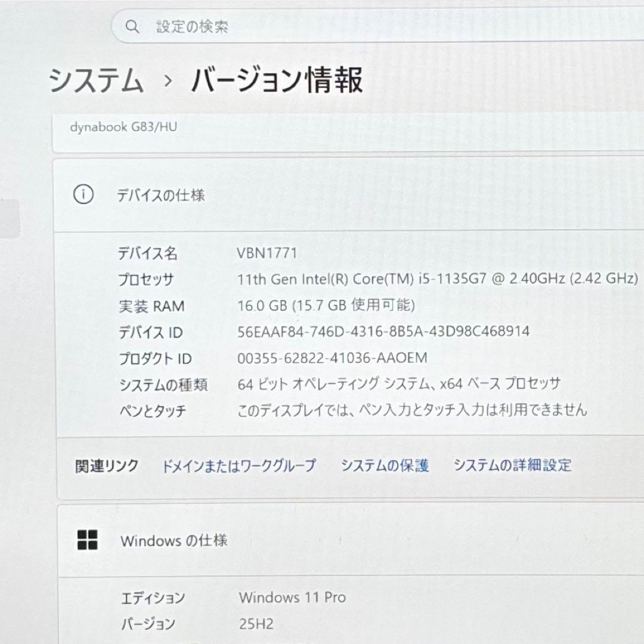Viewport: 644px width, 644px height.
Task: Click the ペンとタッチ label
Action: [153, 411]
